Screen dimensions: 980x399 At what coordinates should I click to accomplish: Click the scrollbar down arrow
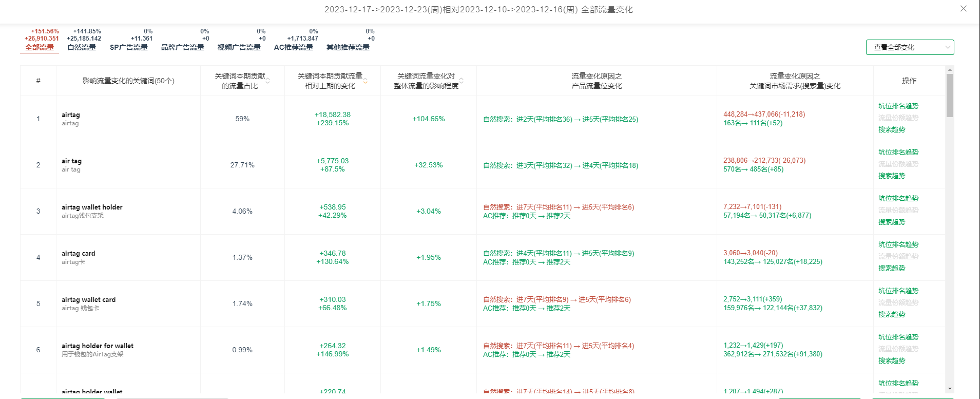950,389
